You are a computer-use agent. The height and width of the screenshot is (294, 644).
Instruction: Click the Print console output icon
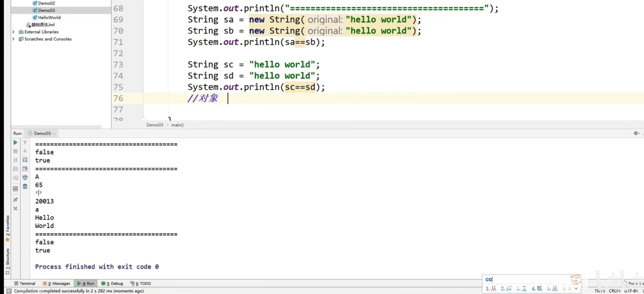(25, 178)
